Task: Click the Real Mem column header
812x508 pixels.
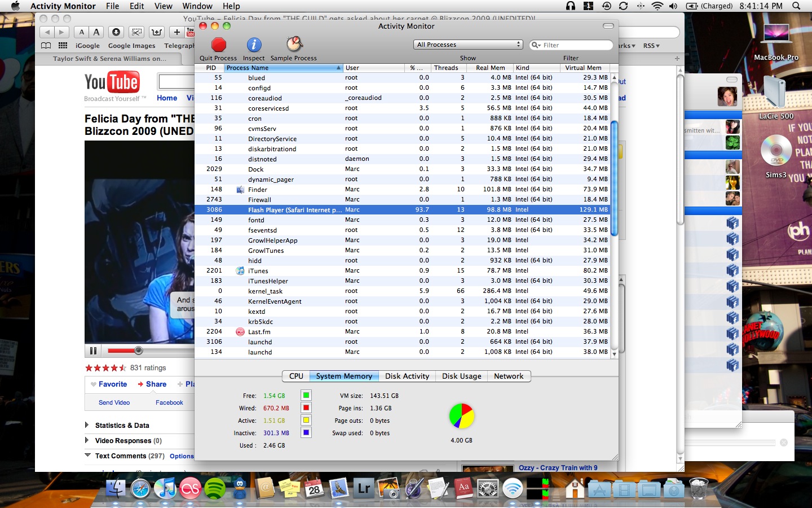Action: (490, 68)
